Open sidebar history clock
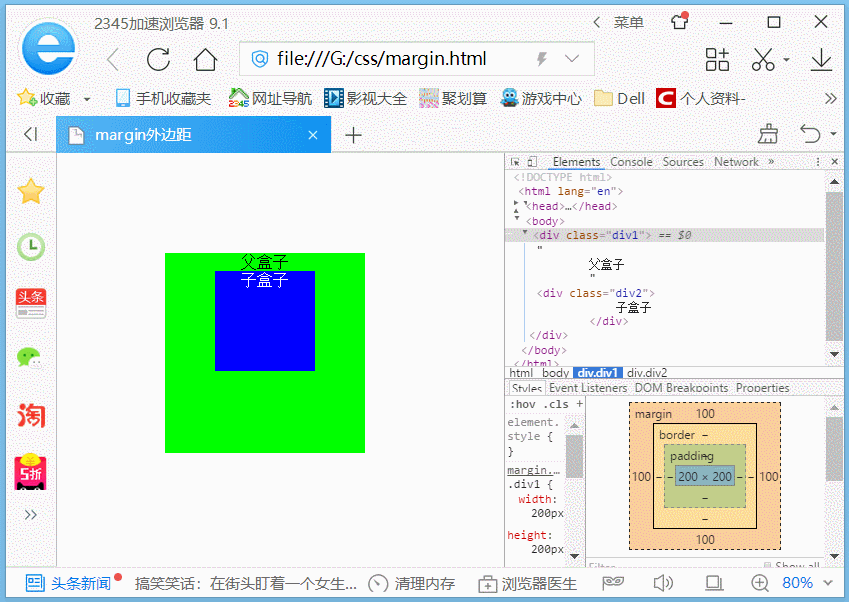Screen dimensions: 849x602 31,247
